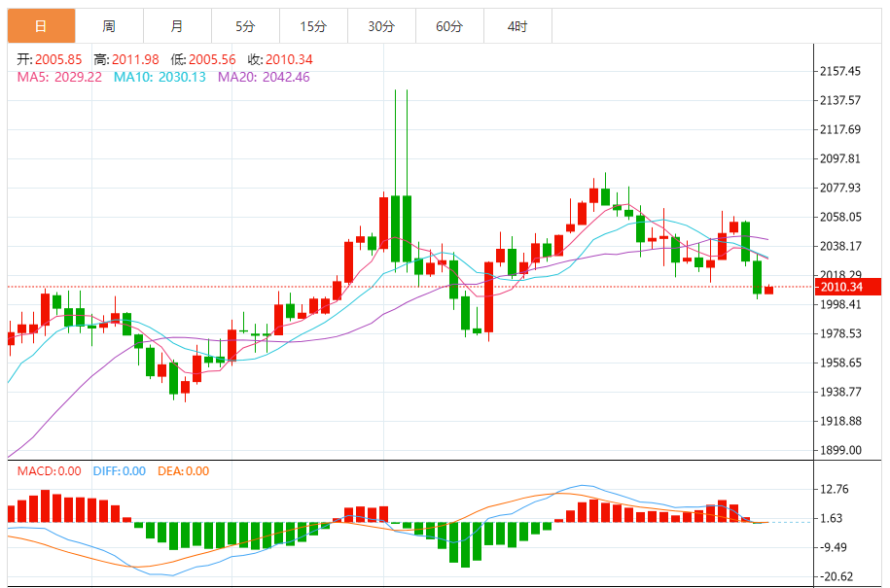The image size is (890, 588).
Task: Click the 收:2010.34 closing price value
Action: (x=280, y=59)
